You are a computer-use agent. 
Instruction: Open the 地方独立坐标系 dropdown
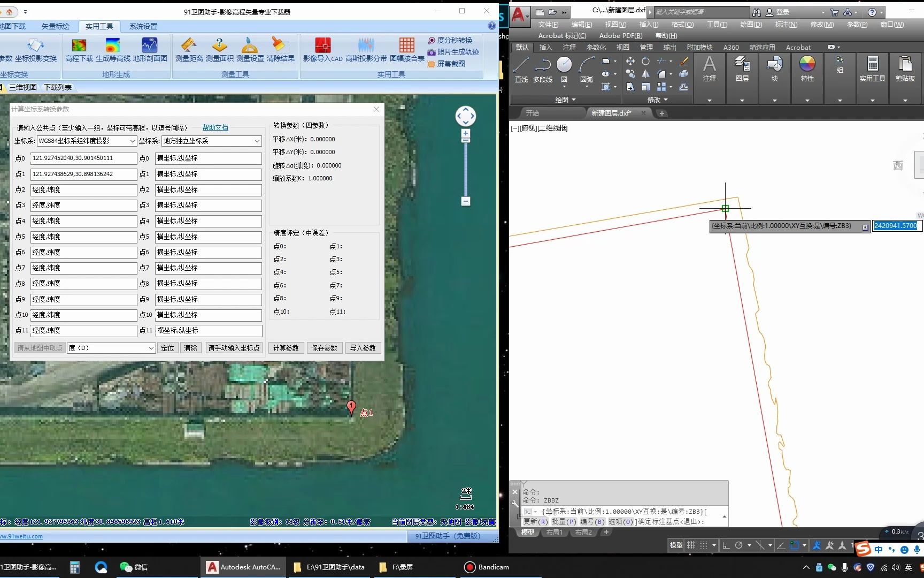257,141
